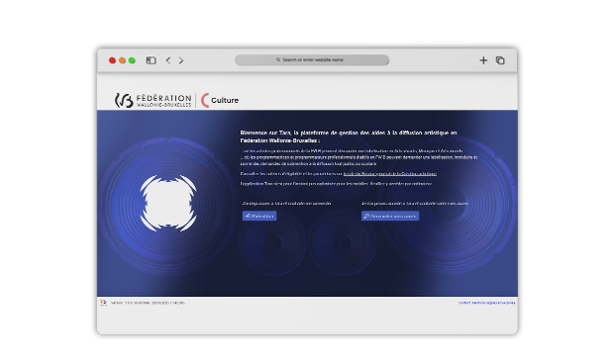
Task: Go forward with the right chevron
Action: tap(181, 60)
